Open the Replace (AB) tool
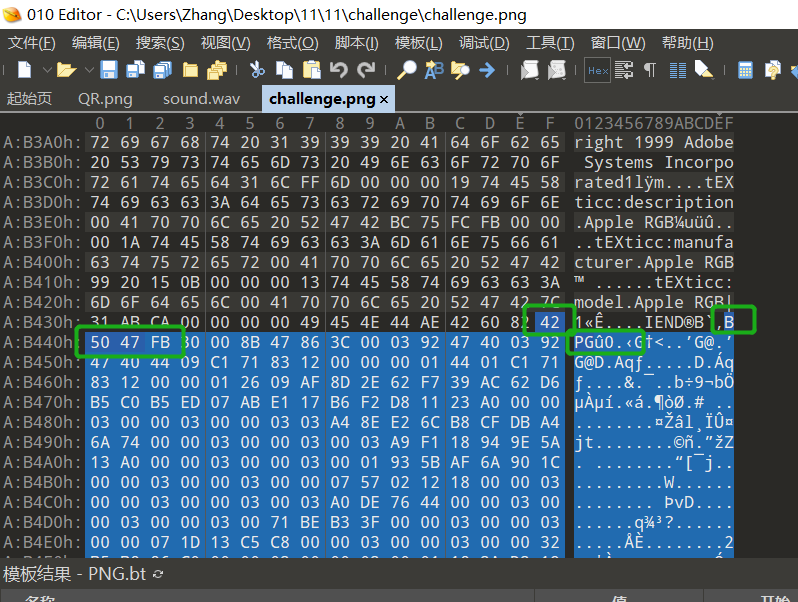798x602 pixels. coord(434,70)
